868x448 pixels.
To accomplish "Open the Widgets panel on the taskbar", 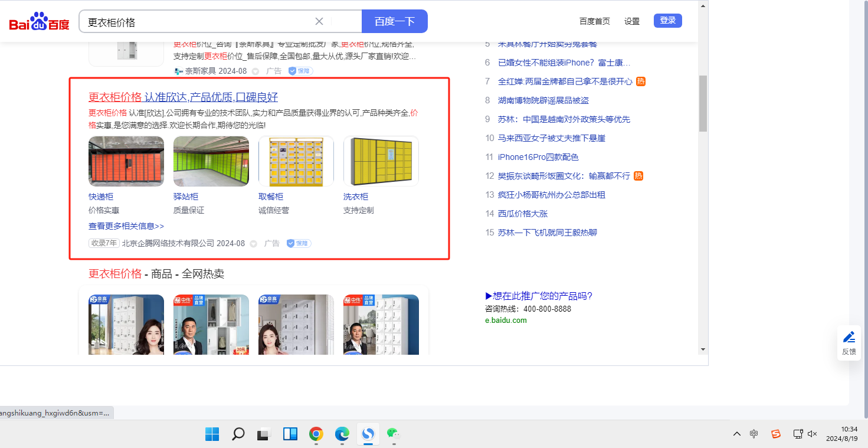I will tap(290, 434).
